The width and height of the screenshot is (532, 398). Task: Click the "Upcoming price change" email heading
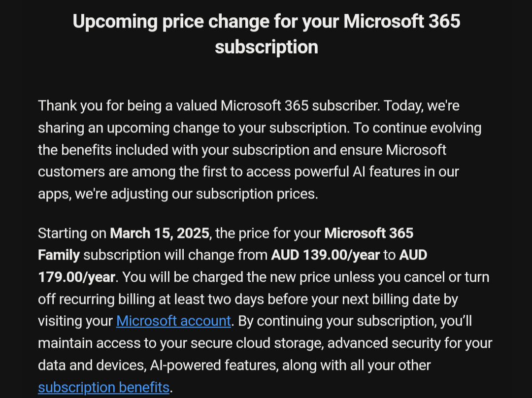click(x=266, y=22)
